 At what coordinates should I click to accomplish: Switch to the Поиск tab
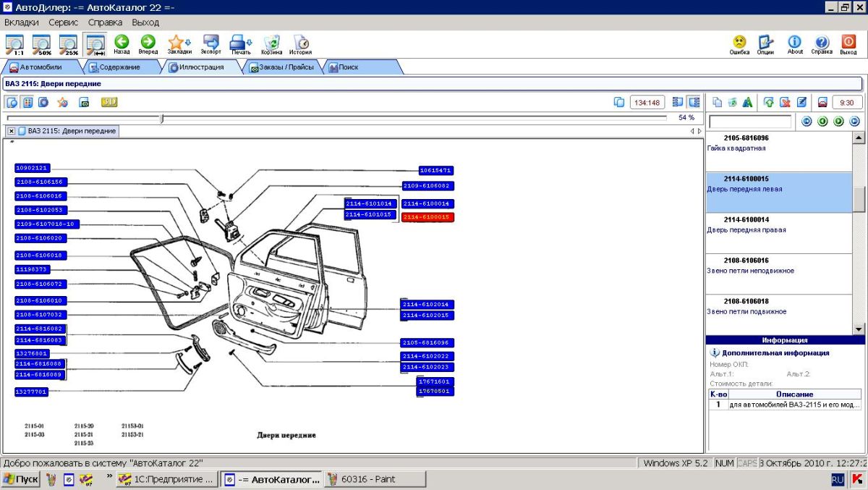tap(361, 67)
